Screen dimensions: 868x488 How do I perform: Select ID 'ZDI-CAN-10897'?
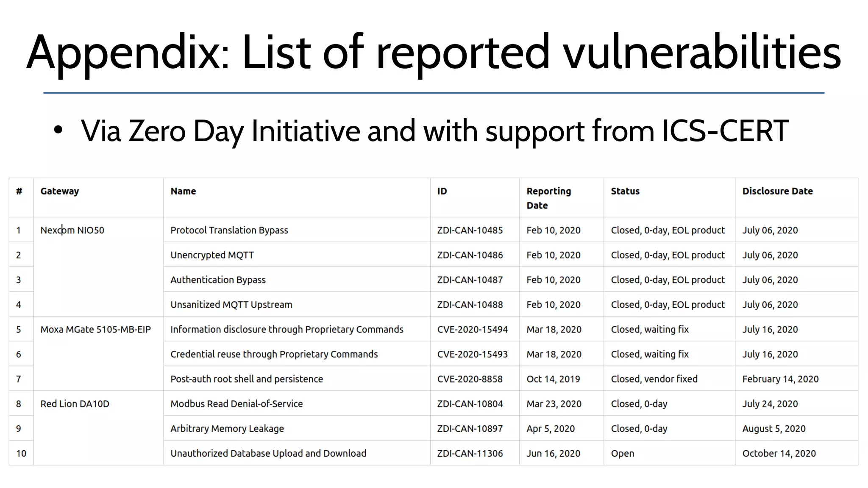coord(470,428)
